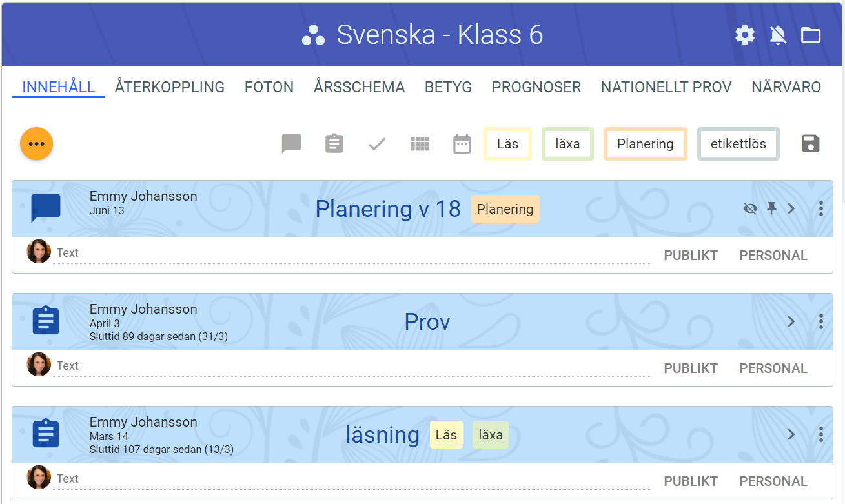The width and height of the screenshot is (845, 504).
Task: Open the NÄRVARO tab
Action: point(786,87)
